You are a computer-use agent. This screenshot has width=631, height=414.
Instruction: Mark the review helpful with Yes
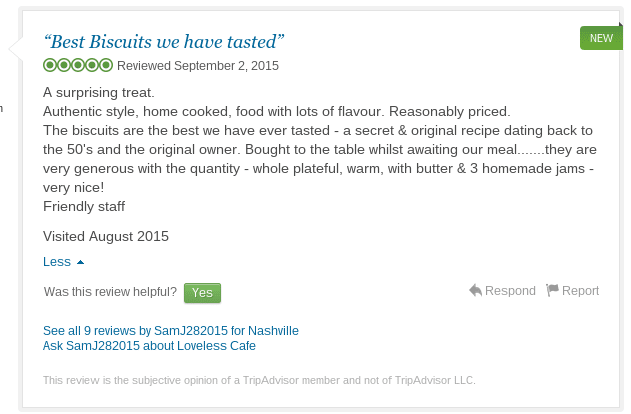(202, 292)
